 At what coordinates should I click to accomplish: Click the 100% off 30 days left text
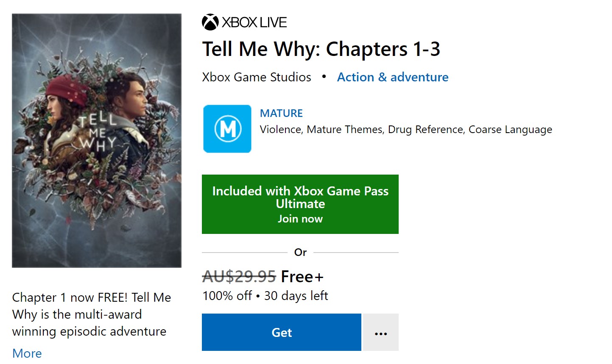[x=265, y=296]
